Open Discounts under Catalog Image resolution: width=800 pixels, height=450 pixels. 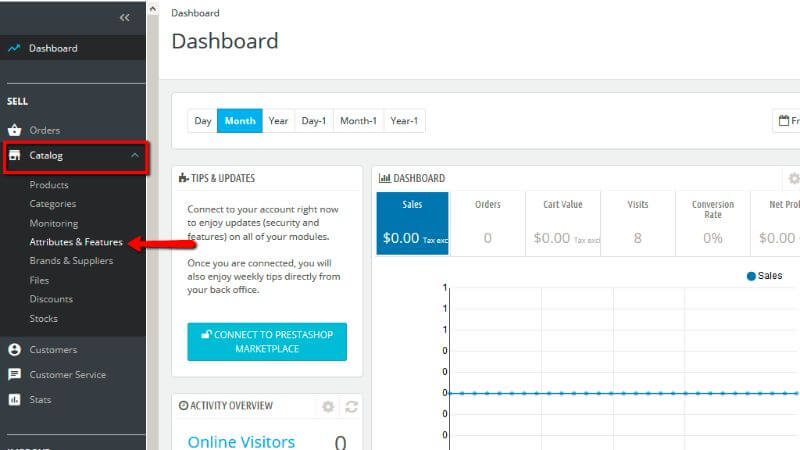[x=51, y=299]
